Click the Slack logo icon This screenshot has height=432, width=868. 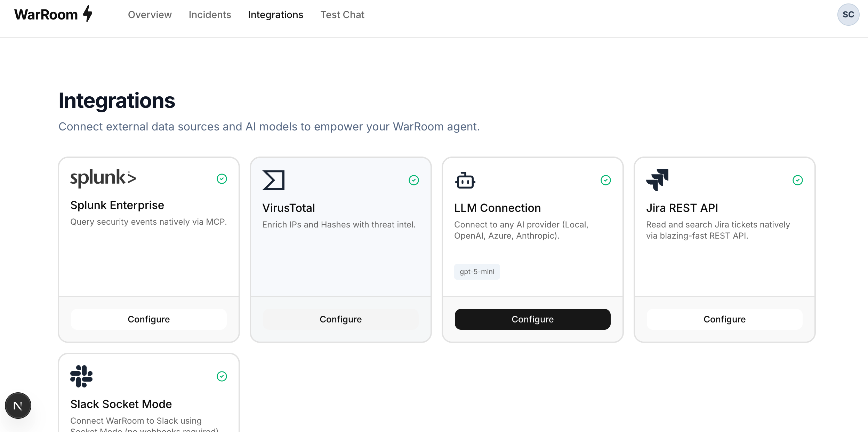(81, 376)
